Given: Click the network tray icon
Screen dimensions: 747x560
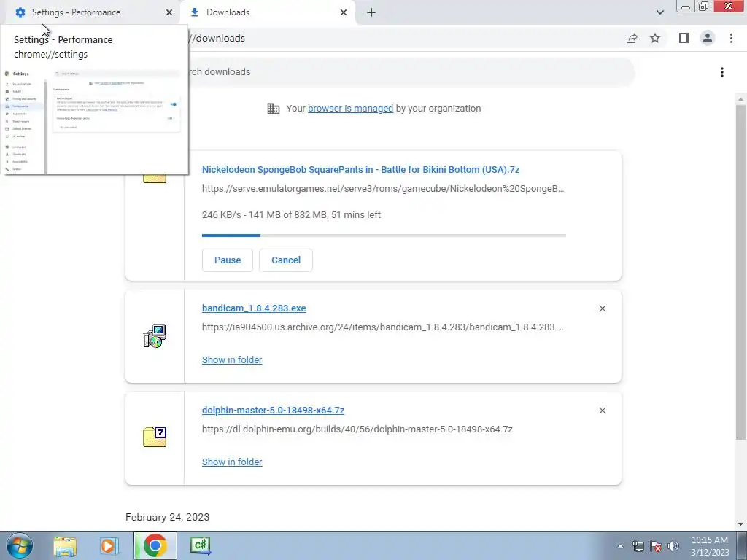Looking at the screenshot, I should point(638,546).
